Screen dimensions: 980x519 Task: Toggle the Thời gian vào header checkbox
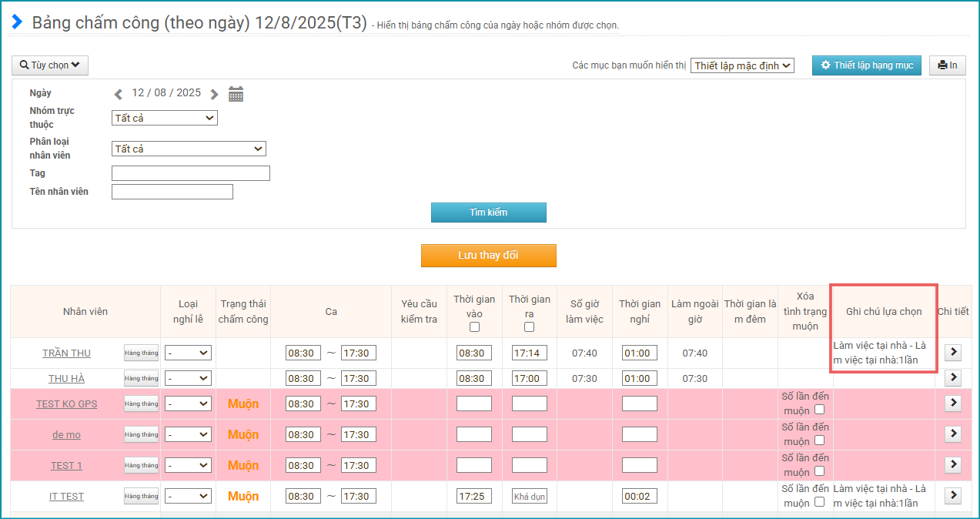[x=474, y=326]
